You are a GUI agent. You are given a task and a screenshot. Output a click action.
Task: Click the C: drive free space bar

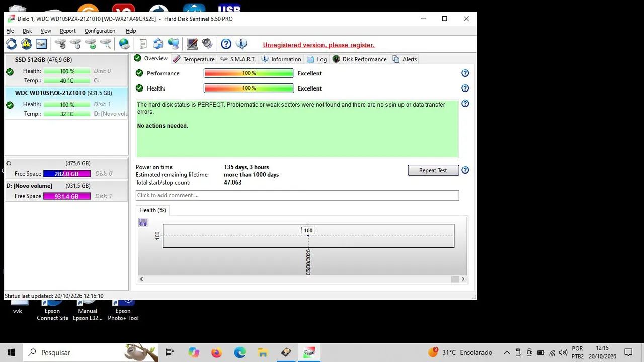67,174
